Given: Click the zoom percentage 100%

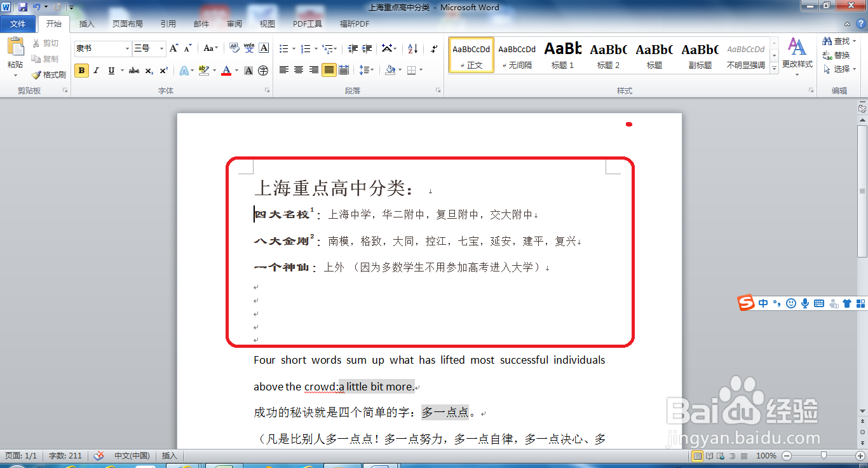Looking at the screenshot, I should click(766, 456).
